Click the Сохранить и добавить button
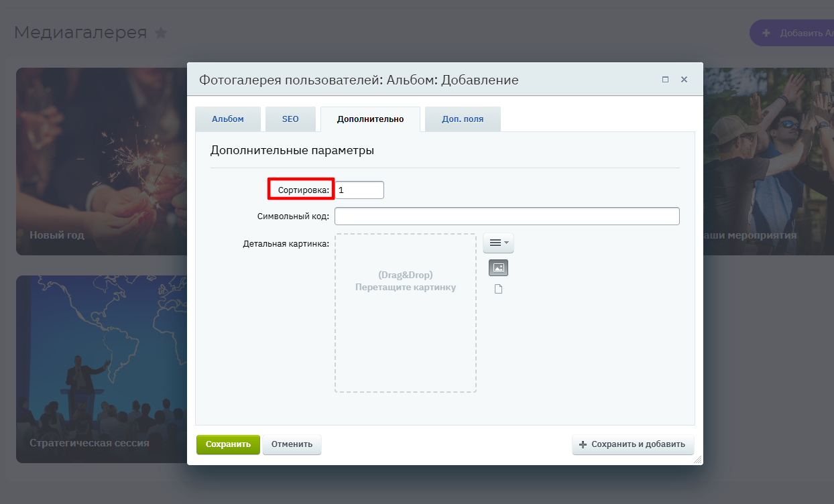Image resolution: width=834 pixels, height=504 pixels. 633,444
